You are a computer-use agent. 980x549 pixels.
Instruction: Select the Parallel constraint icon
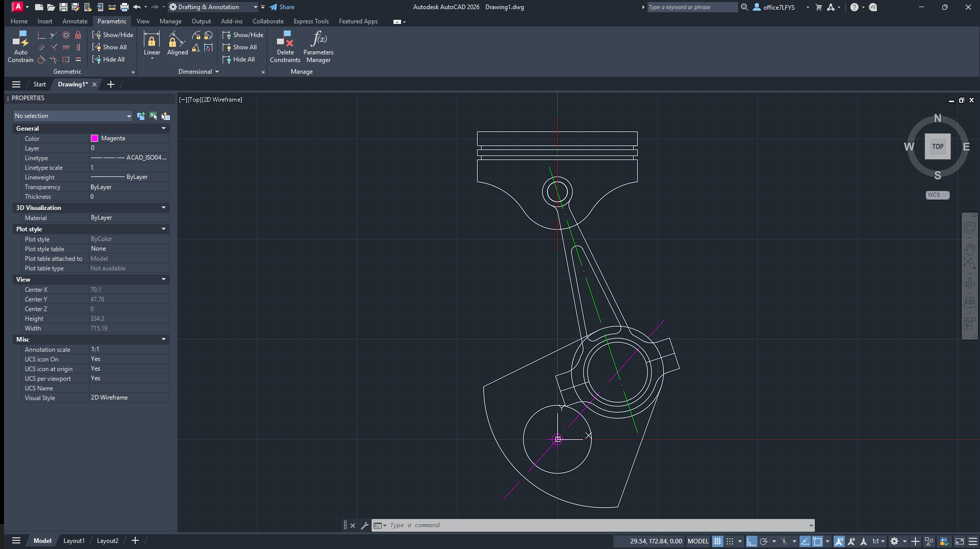pyautogui.click(x=42, y=47)
